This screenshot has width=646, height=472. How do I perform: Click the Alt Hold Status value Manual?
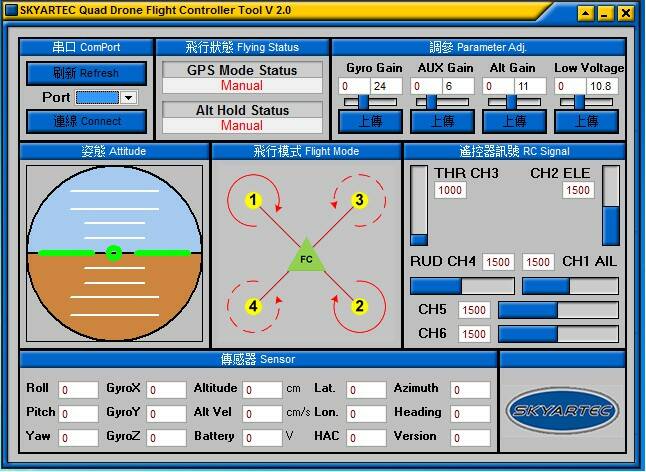(x=242, y=126)
